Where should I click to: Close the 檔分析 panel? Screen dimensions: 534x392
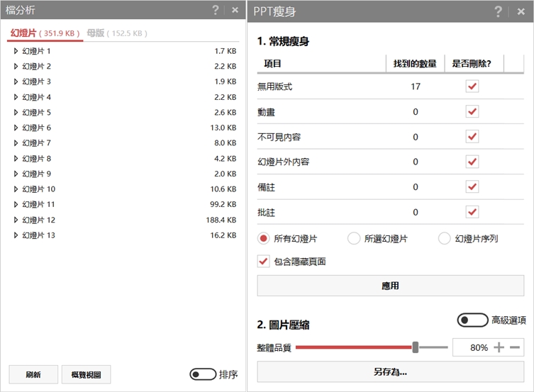tap(235, 11)
